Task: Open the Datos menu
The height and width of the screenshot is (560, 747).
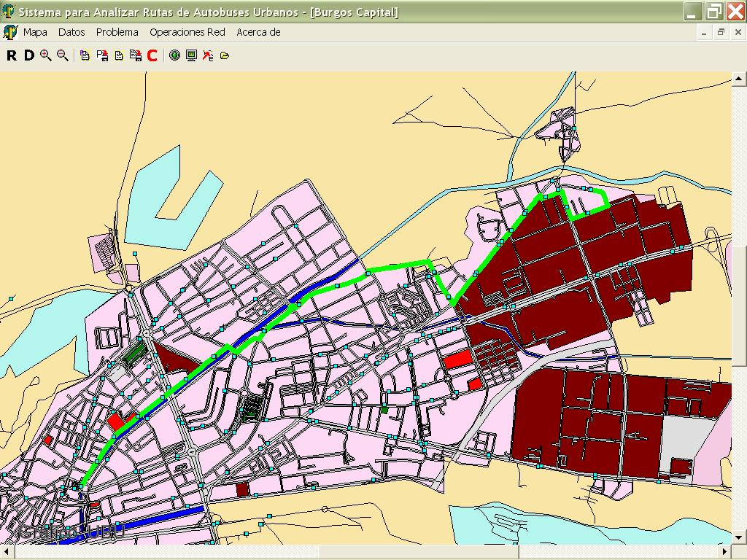Action: 71,32
